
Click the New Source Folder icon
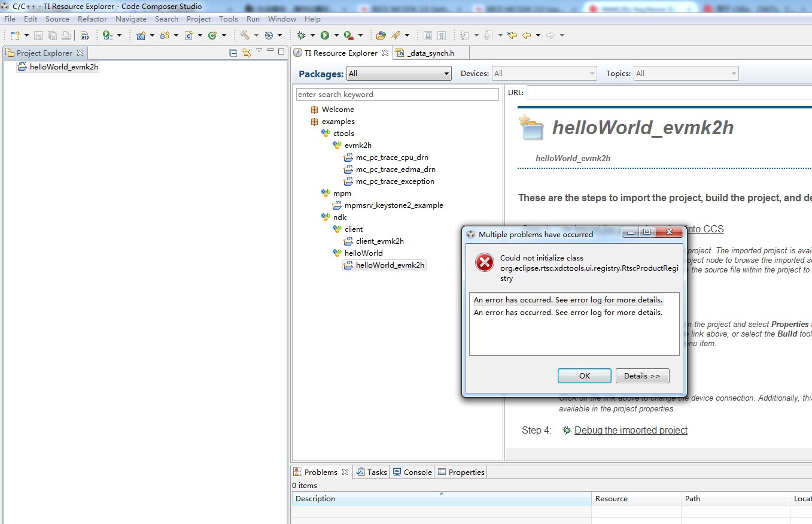tap(165, 35)
